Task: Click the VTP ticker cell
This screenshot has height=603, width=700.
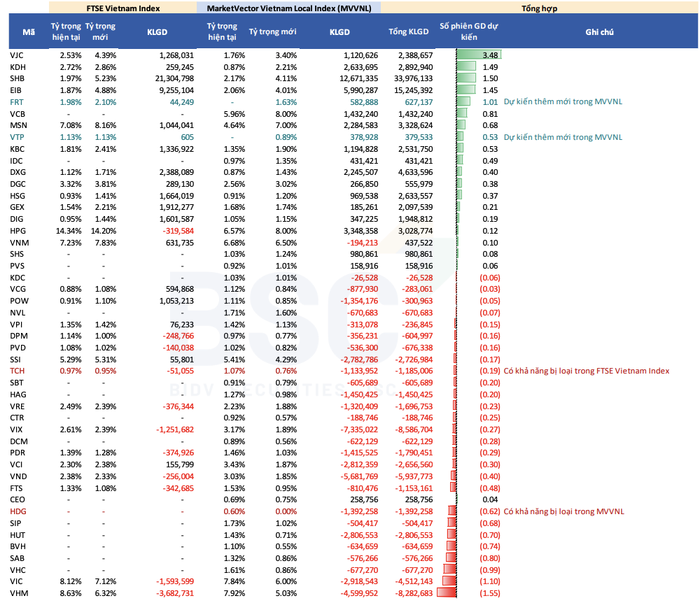Action: tap(17, 137)
